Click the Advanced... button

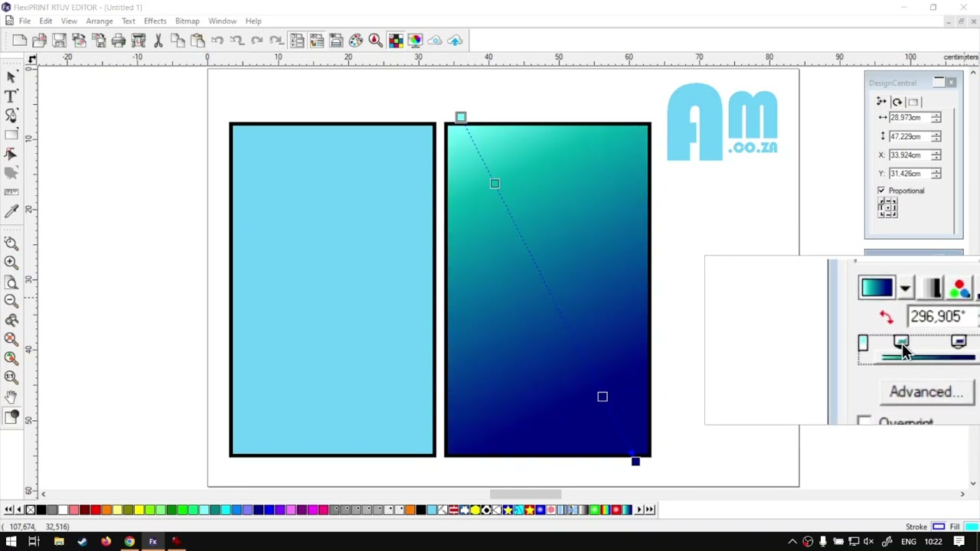[x=926, y=392]
